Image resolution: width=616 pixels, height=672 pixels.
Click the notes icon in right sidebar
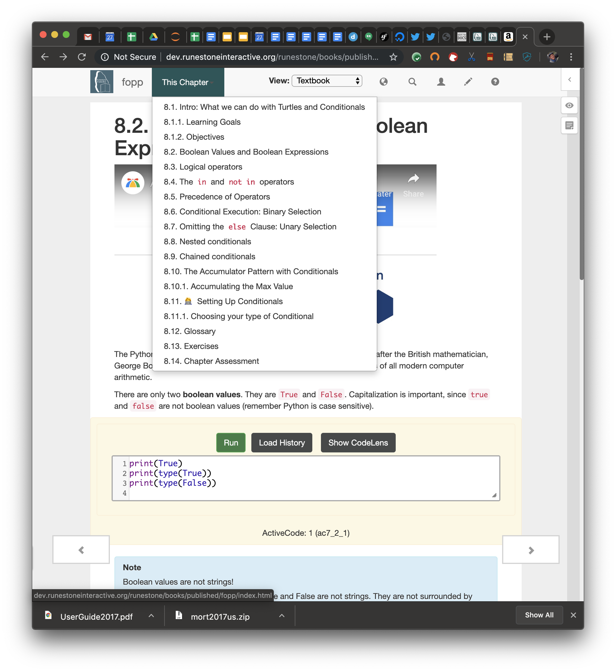pos(569,126)
